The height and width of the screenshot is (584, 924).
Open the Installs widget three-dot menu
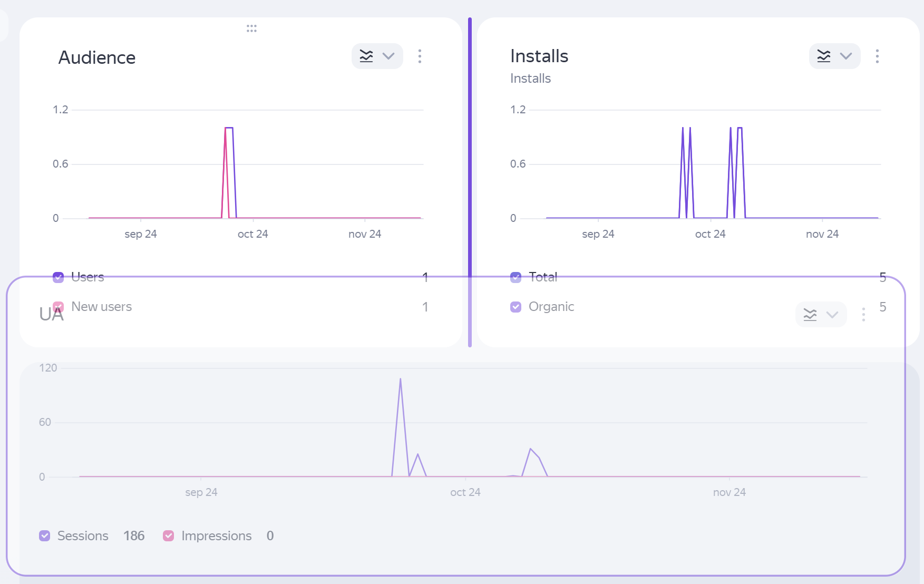[877, 56]
